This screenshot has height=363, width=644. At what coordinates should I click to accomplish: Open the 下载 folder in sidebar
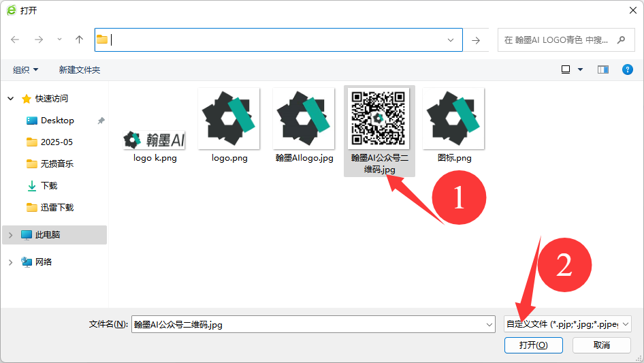49,185
